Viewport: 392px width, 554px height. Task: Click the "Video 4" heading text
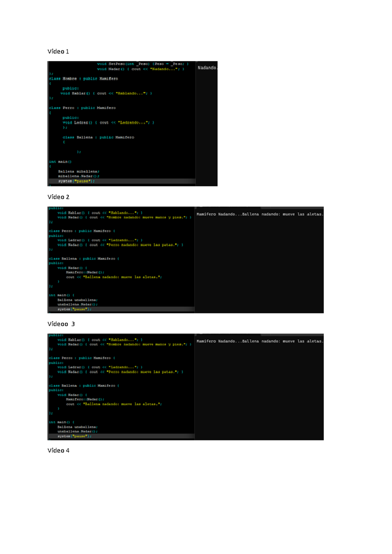pos(58,450)
